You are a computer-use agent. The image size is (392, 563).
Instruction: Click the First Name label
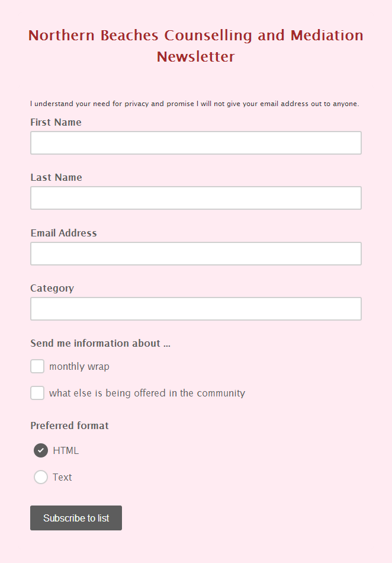[x=56, y=122]
